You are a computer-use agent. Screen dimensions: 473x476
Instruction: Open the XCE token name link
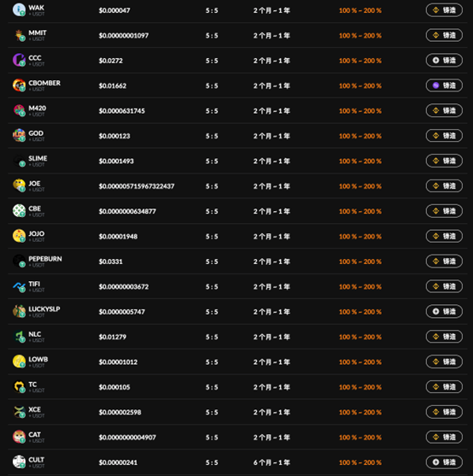point(34,409)
